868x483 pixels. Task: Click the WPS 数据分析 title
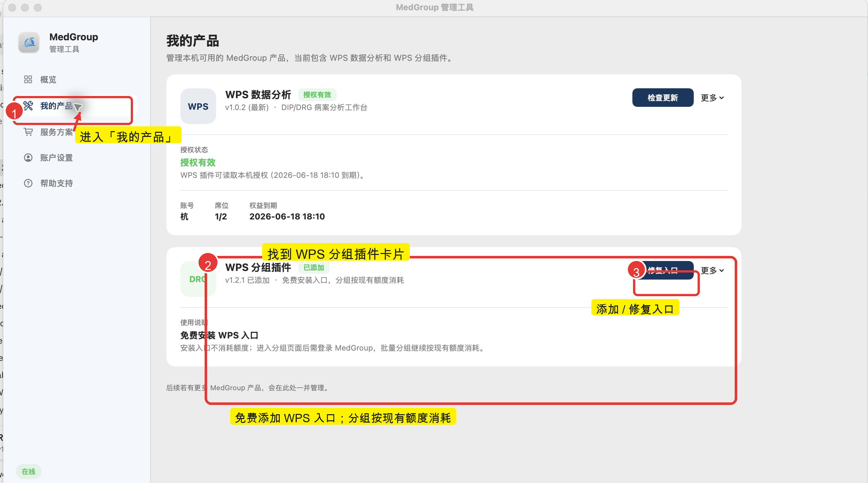click(x=258, y=95)
